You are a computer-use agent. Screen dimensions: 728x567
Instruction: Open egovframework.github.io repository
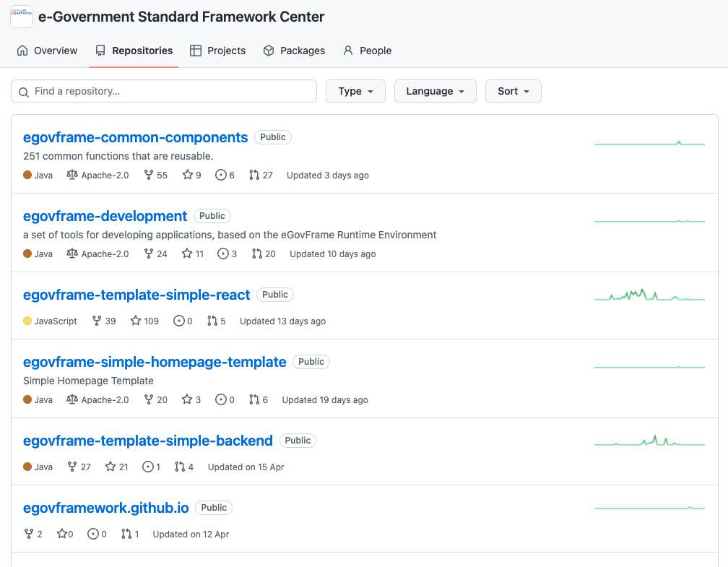106,508
